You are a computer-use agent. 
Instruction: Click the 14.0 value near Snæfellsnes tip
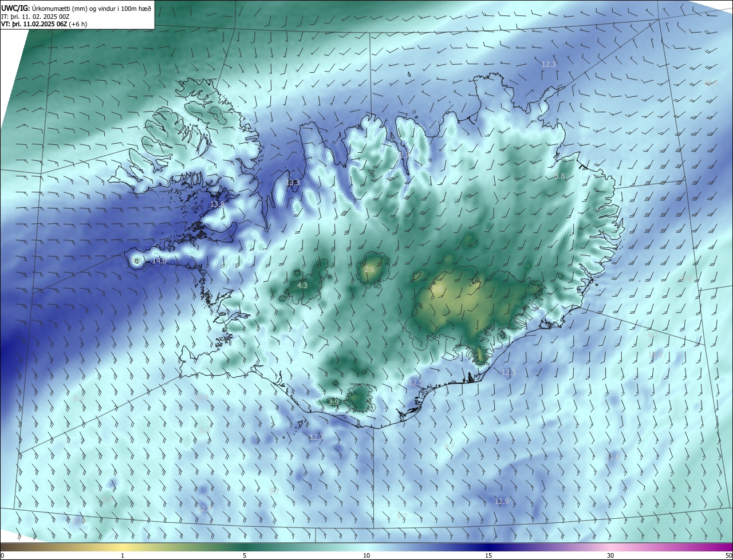click(x=159, y=261)
